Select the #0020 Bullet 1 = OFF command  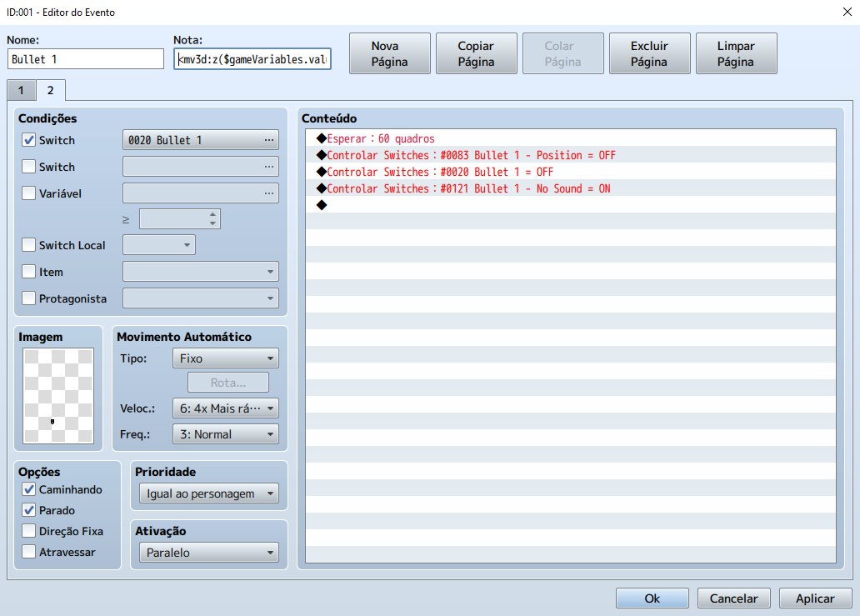570,172
